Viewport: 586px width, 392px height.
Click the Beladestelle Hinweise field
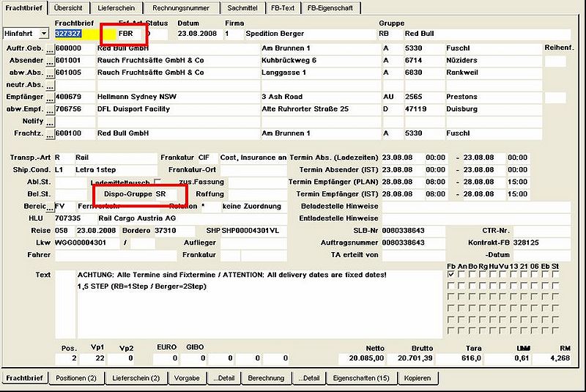click(475, 207)
